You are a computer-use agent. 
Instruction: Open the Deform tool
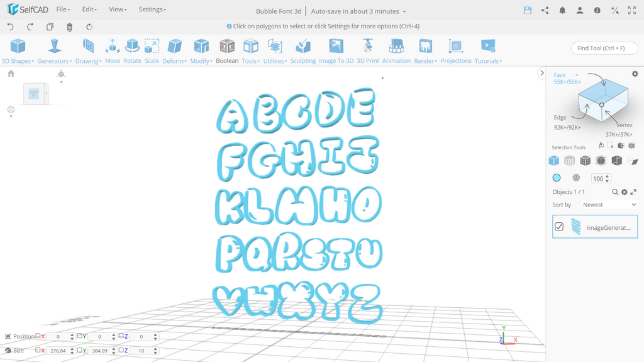point(175,51)
